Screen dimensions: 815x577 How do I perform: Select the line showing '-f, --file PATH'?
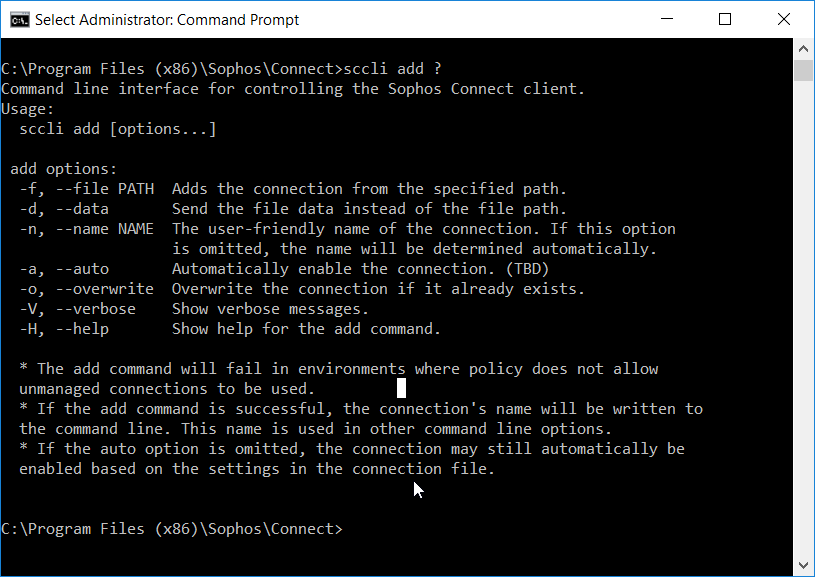pos(90,188)
